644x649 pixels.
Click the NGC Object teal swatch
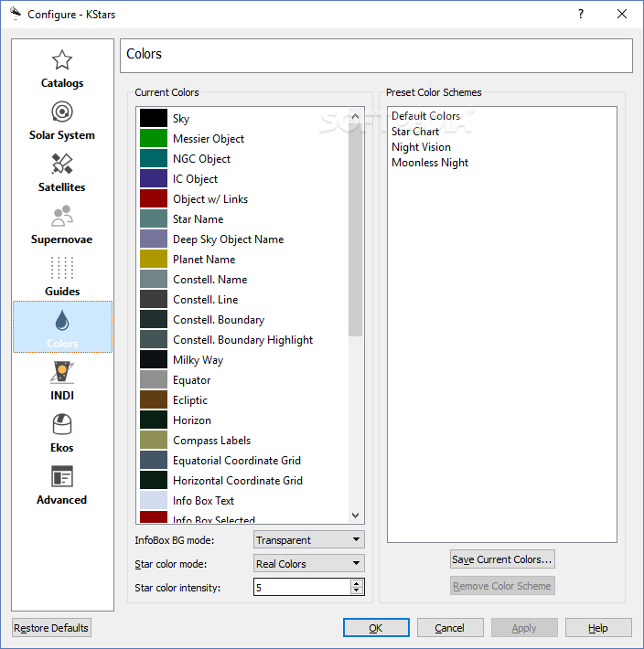[x=154, y=158]
